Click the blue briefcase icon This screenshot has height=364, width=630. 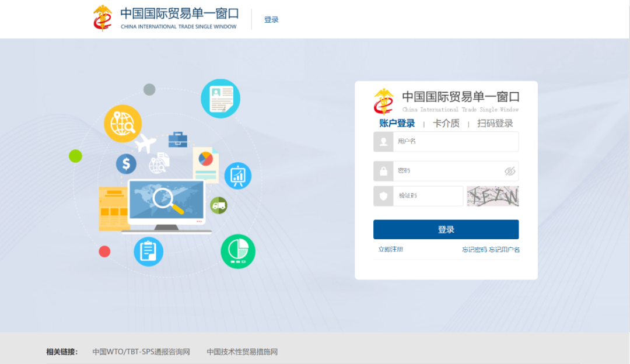click(x=177, y=139)
